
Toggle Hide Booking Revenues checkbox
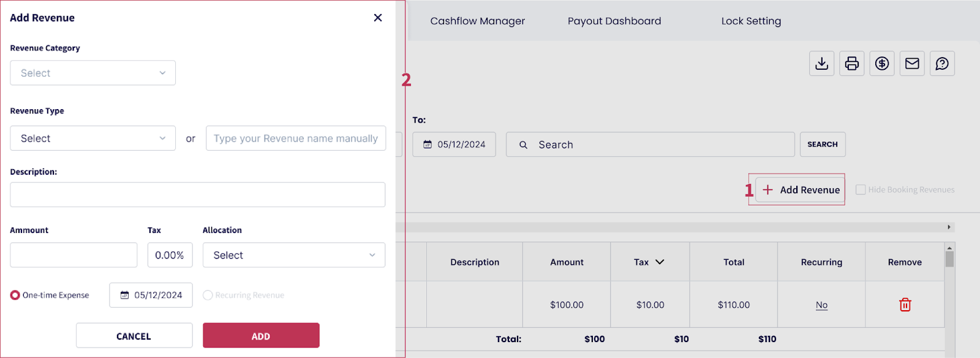[x=861, y=190]
